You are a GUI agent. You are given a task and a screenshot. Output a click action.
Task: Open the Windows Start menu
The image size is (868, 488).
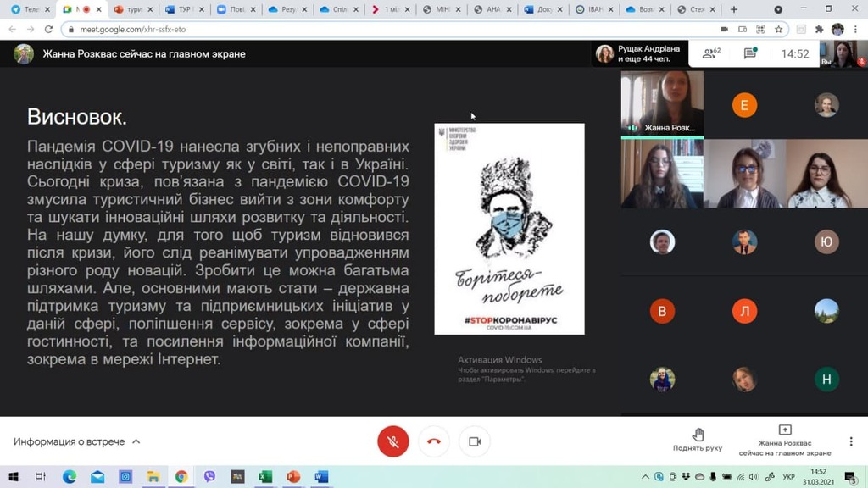[x=13, y=477]
